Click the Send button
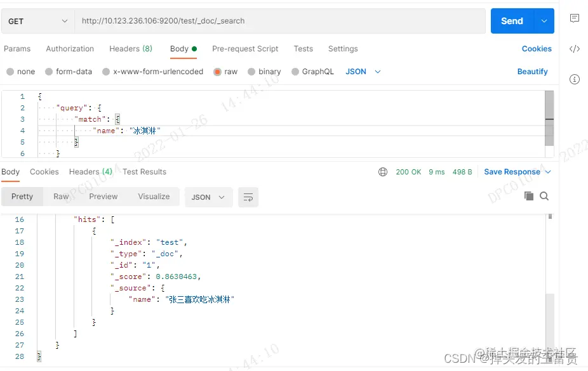Viewport: 588px width, 371px height. pos(512,21)
